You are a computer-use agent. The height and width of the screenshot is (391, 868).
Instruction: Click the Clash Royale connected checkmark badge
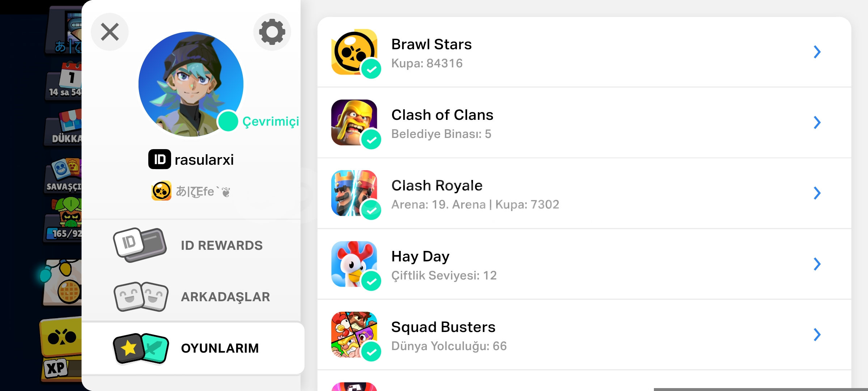371,210
